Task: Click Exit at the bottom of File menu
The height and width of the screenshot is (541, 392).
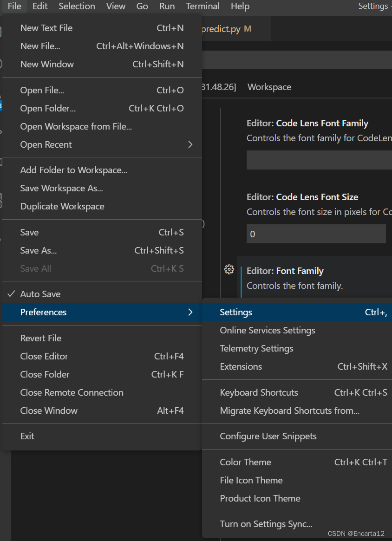Action: pyautogui.click(x=27, y=436)
